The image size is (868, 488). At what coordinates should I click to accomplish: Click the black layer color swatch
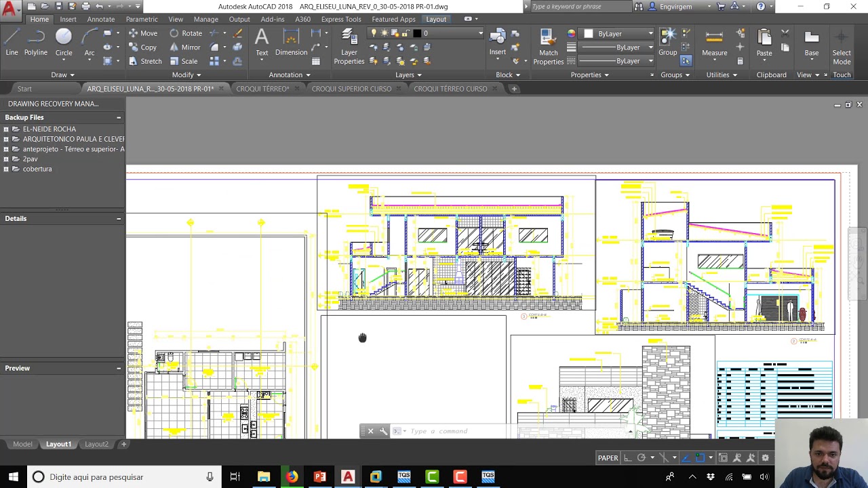tap(416, 33)
